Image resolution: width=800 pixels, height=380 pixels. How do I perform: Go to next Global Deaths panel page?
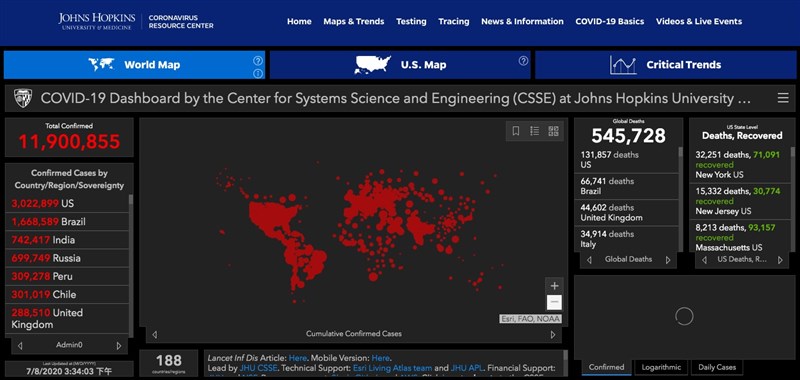coord(668,260)
